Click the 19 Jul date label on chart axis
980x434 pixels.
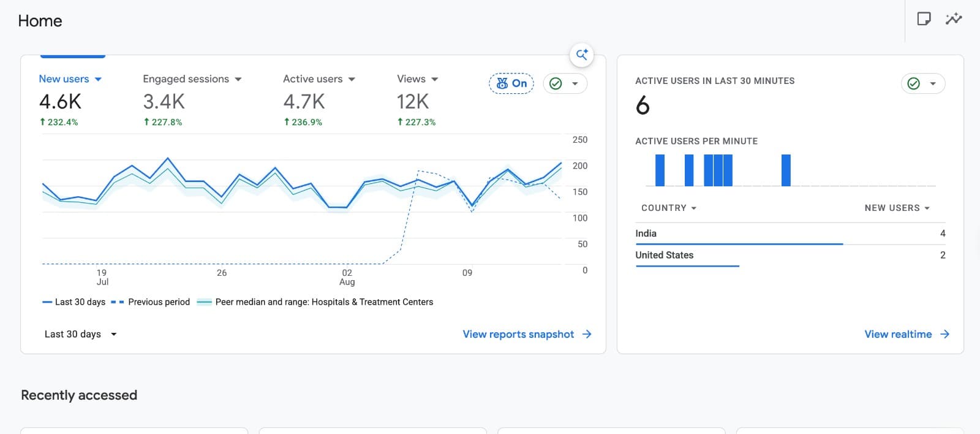(102, 277)
